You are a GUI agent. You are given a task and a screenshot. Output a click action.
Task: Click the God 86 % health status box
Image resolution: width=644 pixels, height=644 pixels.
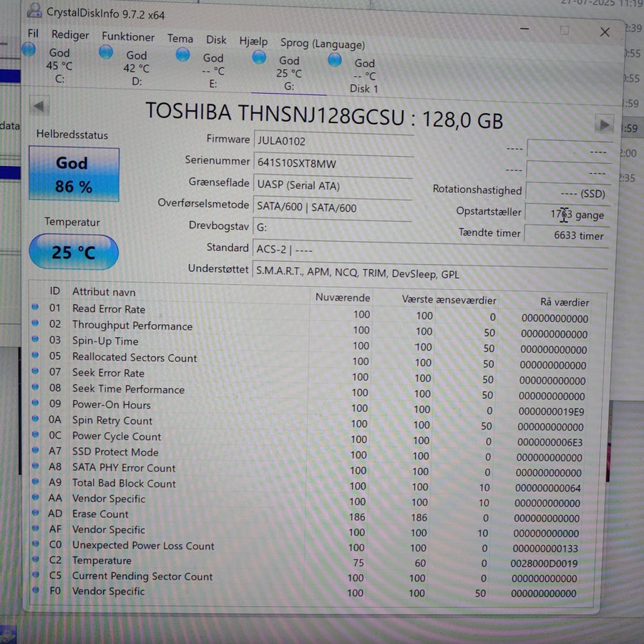74,175
